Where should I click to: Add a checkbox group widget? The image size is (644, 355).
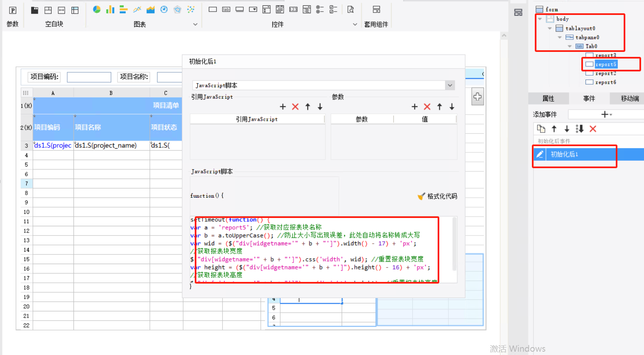(333, 9)
